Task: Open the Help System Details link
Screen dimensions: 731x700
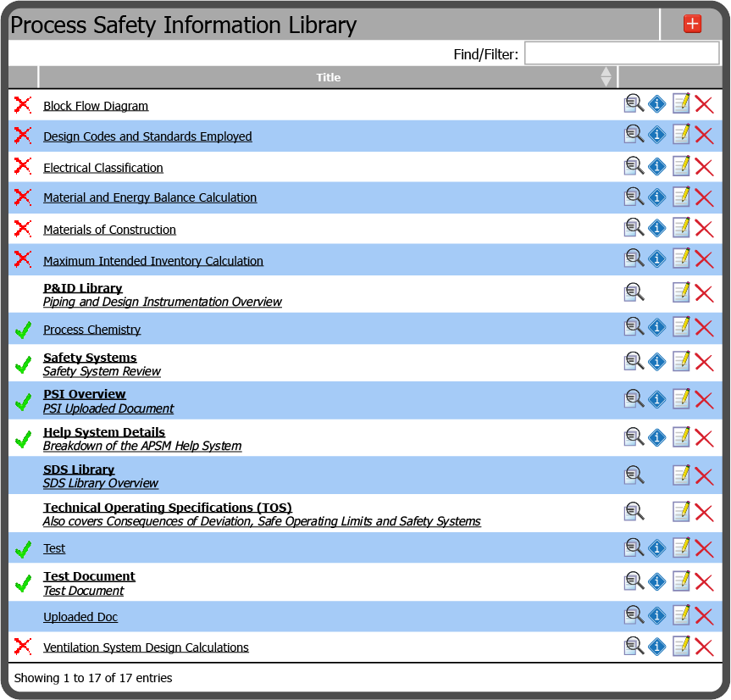Action: click(104, 432)
